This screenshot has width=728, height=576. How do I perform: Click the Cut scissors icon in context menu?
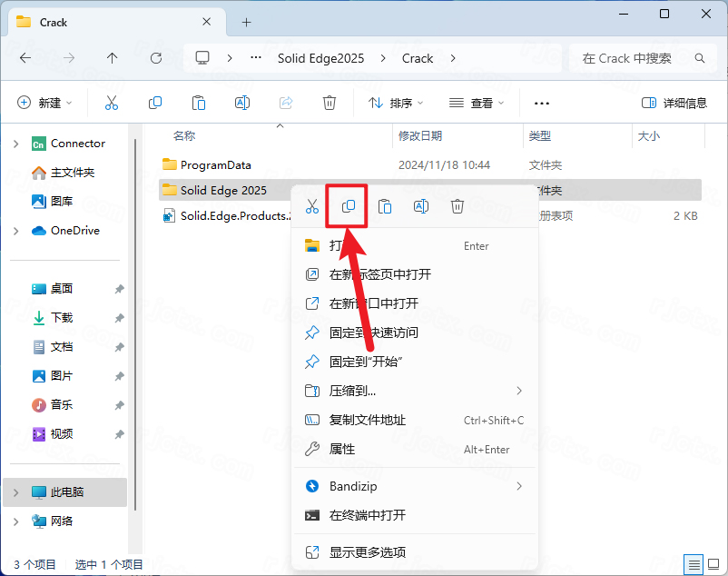click(x=312, y=207)
